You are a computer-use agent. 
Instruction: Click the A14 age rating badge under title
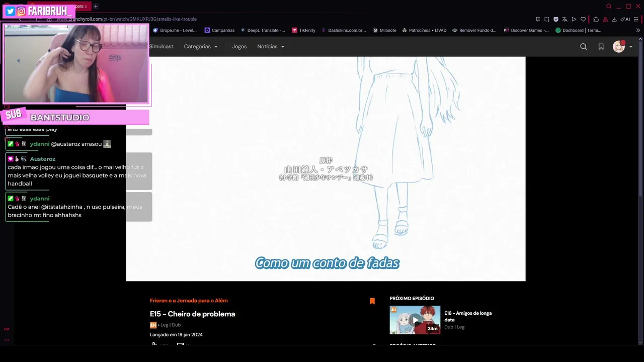pos(153,325)
